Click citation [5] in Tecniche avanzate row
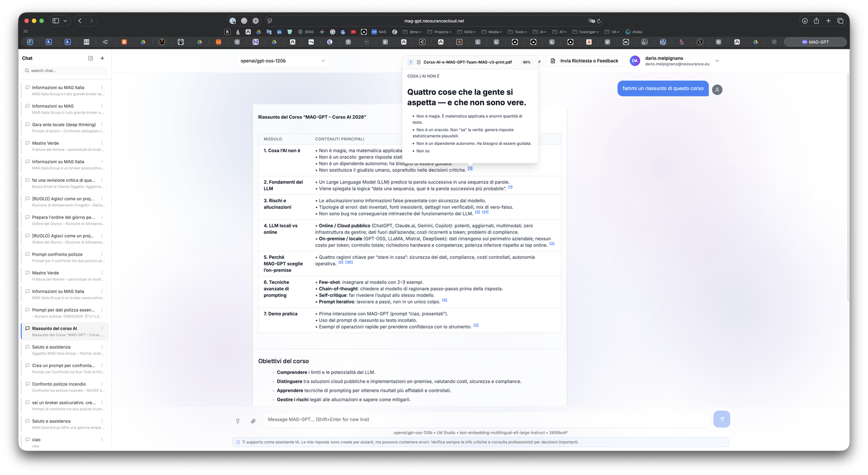Screen dimensions: 868x475 [x=444, y=300]
